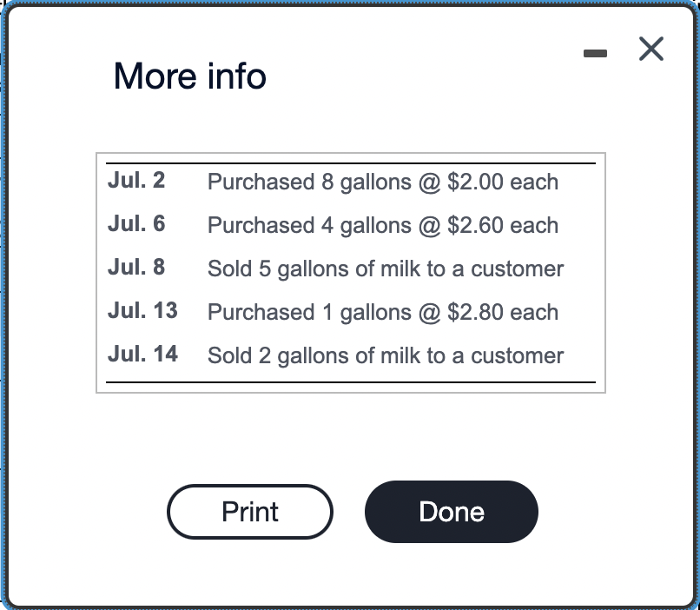The image size is (700, 610).
Task: Click the Jul. 14 sale entry text
Action: point(386,356)
